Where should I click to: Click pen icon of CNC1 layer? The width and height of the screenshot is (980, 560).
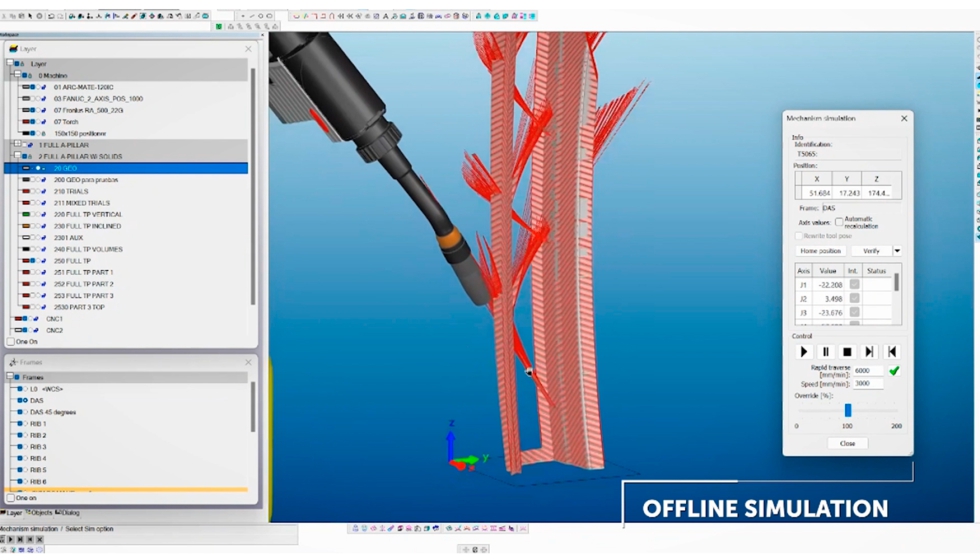[x=36, y=319]
